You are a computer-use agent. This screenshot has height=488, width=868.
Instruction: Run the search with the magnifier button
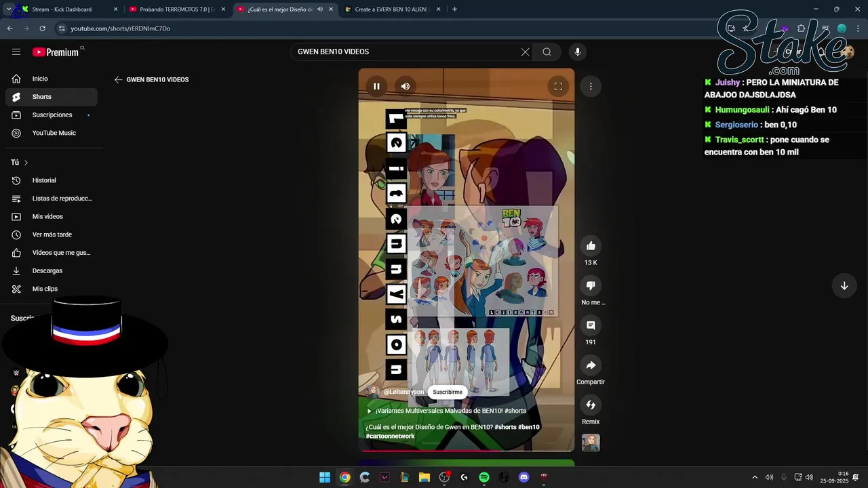click(547, 52)
